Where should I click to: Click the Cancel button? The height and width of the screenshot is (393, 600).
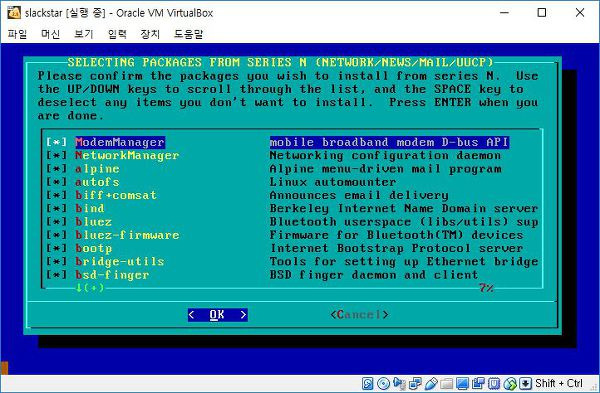359,315
